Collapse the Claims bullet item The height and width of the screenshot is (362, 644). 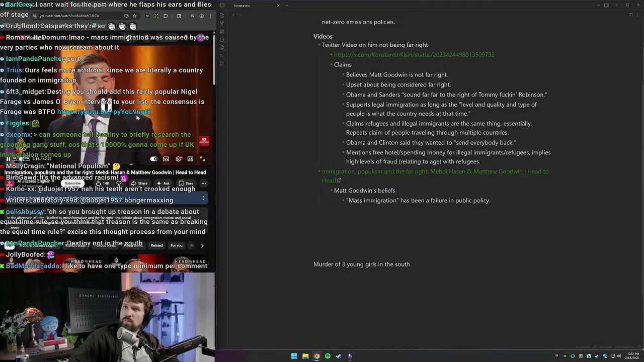pos(331,65)
